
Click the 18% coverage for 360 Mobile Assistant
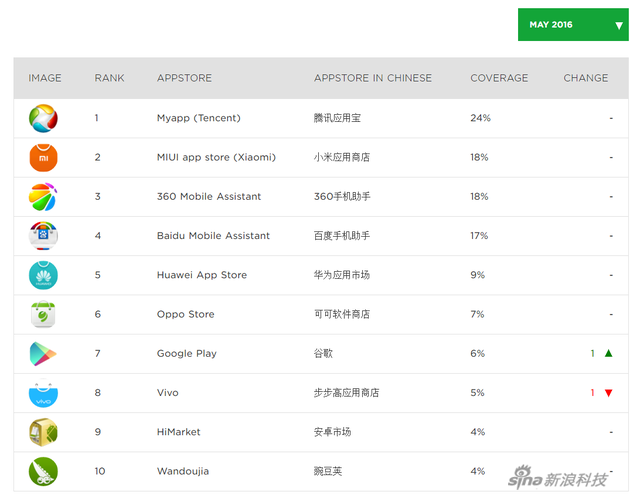coord(479,197)
